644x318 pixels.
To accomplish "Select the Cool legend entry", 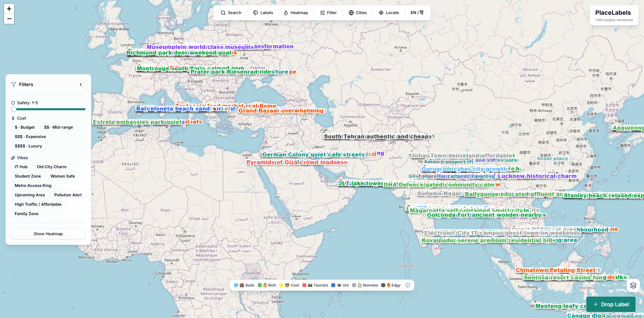I will point(289,285).
